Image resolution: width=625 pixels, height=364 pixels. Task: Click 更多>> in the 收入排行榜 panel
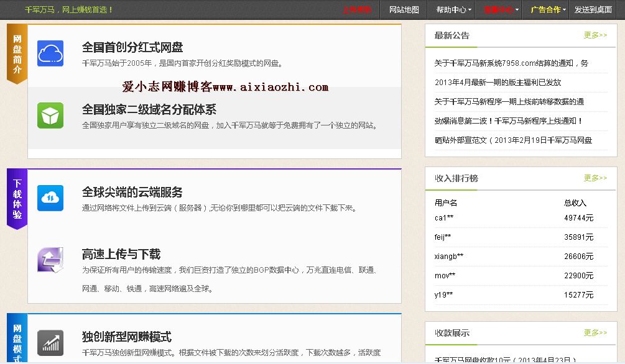coord(595,178)
